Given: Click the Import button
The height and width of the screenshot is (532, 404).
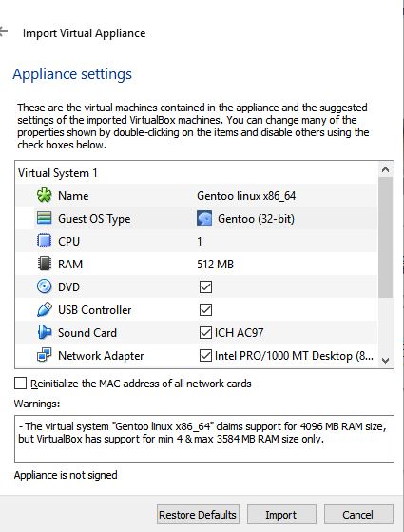Looking at the screenshot, I should pos(281,515).
